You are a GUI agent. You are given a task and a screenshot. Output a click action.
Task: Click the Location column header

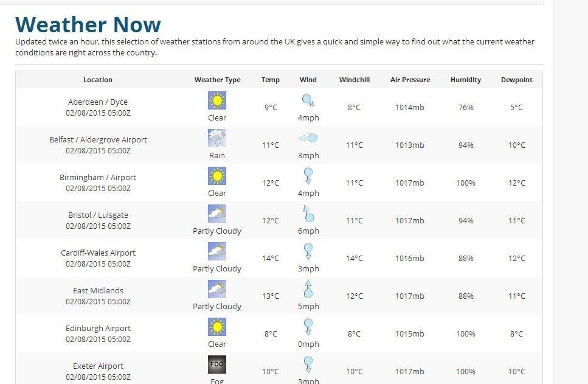pos(98,80)
